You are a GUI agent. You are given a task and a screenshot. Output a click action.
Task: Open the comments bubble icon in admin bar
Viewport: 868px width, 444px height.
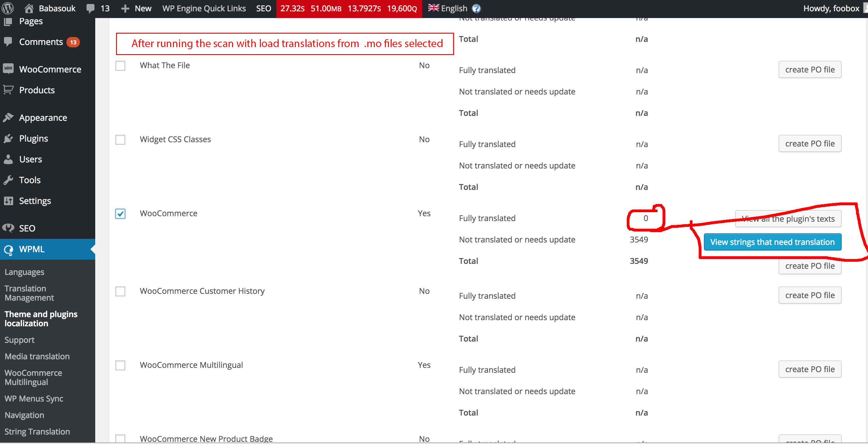[x=90, y=8]
